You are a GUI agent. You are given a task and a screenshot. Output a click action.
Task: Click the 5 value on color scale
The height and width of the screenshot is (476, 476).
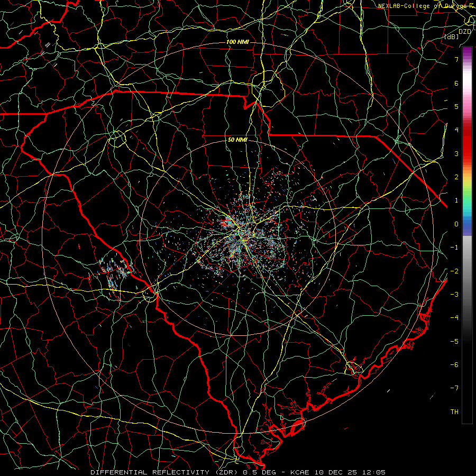click(456, 106)
